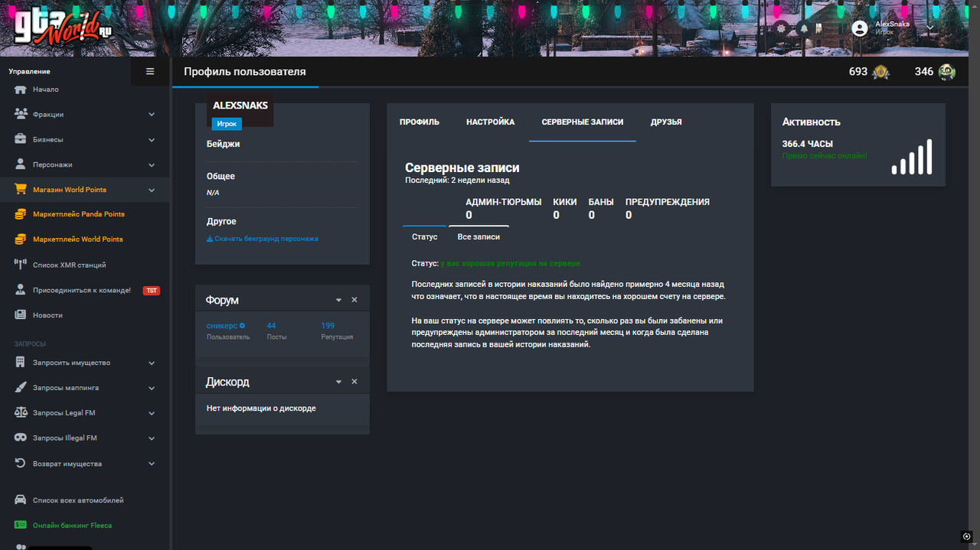Screen dimensions: 980x550
Task: Click the World Points badge icon
Action: pos(881,72)
